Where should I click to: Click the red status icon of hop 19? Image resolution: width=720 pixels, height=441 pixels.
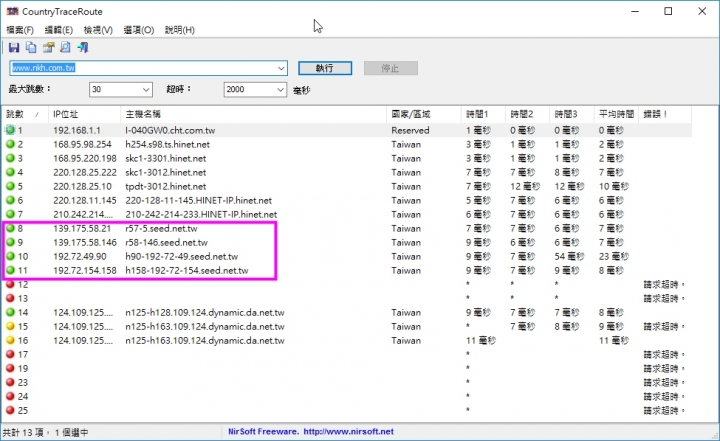10,368
